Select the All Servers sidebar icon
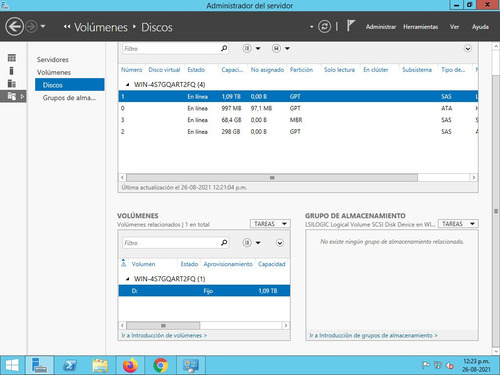The height and width of the screenshot is (375, 500). point(12,83)
